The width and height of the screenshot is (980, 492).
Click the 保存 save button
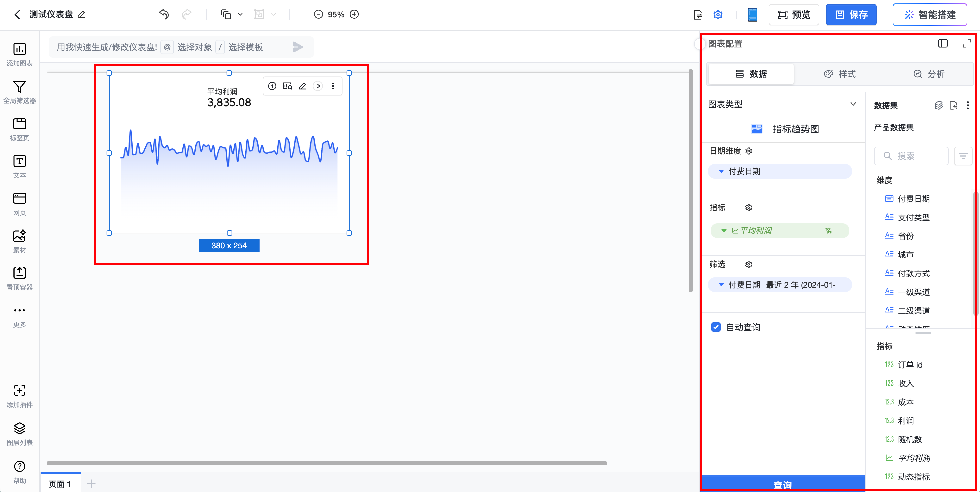[x=851, y=14]
